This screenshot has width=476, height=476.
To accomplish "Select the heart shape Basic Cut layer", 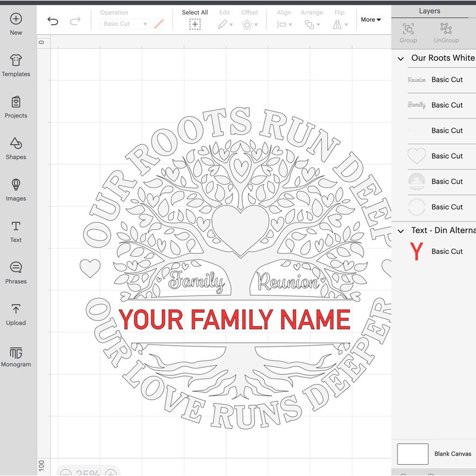I will pos(440,156).
